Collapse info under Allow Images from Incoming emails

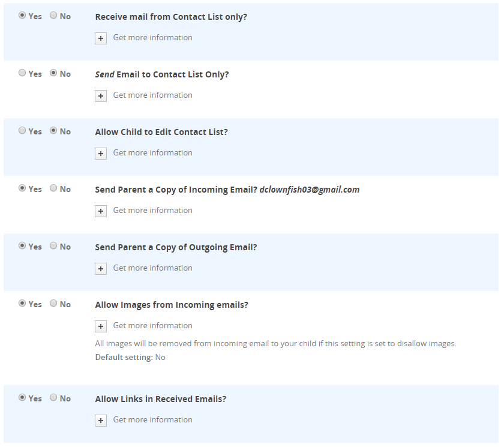coord(101,326)
